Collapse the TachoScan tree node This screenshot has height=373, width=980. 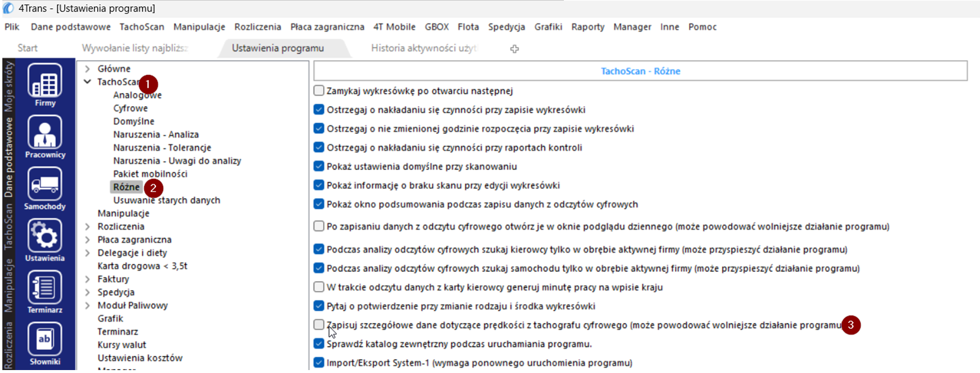coord(87,82)
